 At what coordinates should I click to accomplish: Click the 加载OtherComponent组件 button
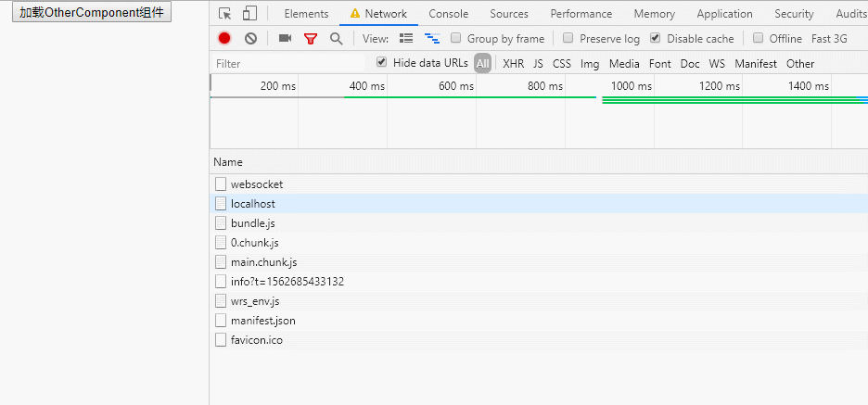pyautogui.click(x=90, y=14)
